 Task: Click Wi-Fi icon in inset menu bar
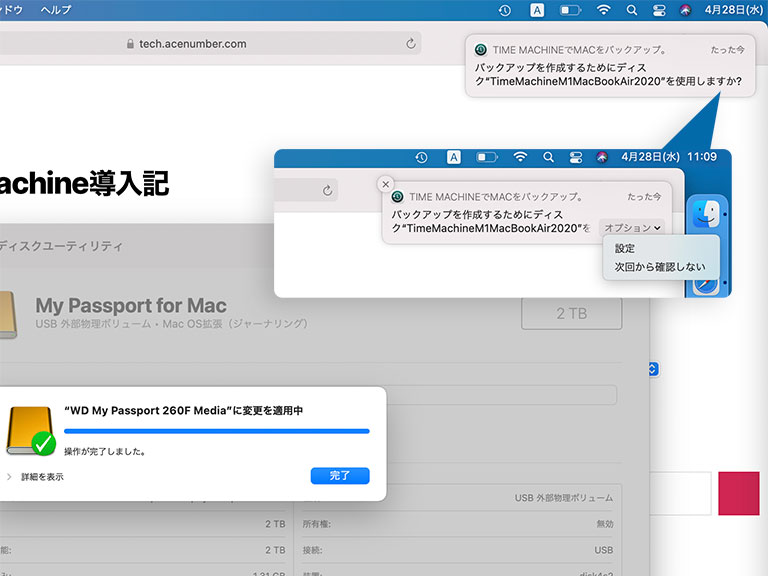click(x=520, y=157)
